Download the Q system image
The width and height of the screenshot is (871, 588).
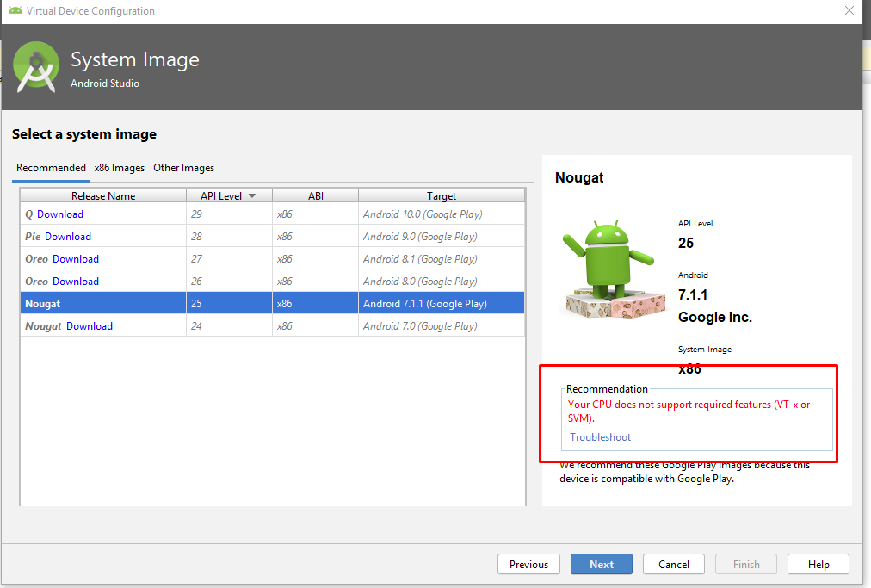click(60, 214)
